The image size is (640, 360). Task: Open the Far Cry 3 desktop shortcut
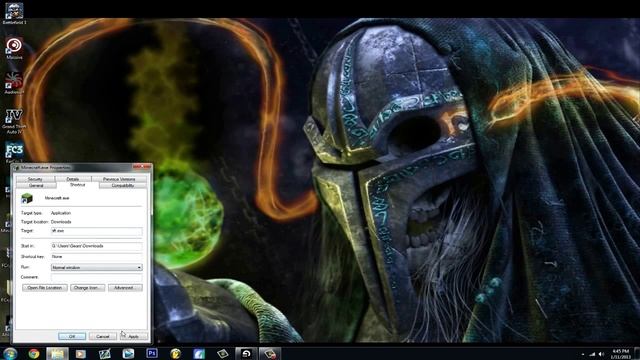[14, 151]
